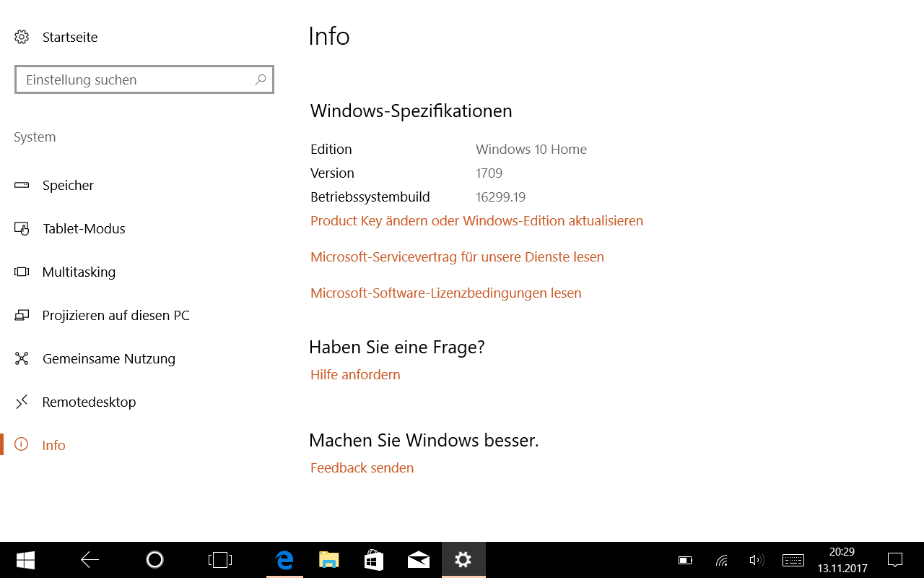This screenshot has width=924, height=578.
Task: Select the version value 1709
Action: pos(489,173)
